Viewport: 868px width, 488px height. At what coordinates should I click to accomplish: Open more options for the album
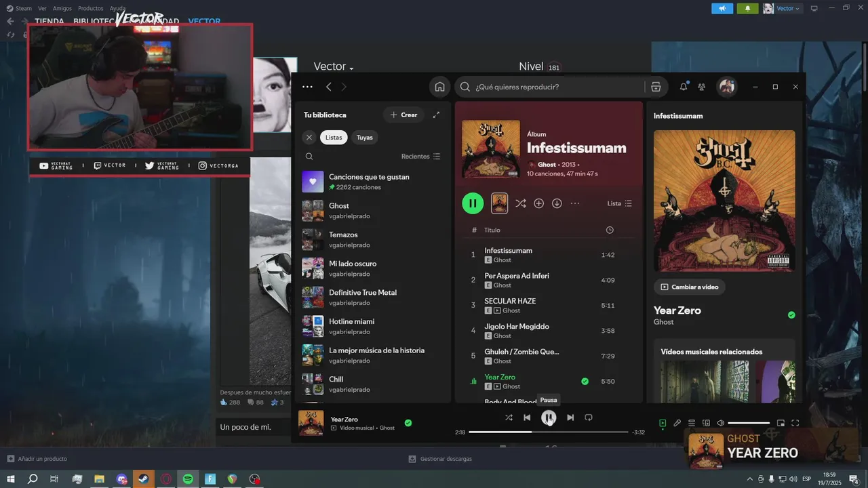[575, 203]
